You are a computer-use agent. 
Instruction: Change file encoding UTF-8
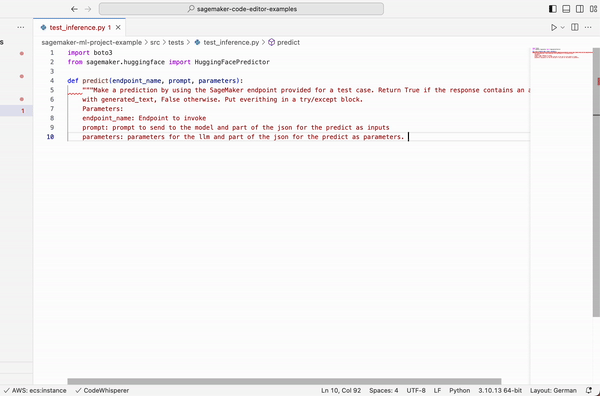416,391
